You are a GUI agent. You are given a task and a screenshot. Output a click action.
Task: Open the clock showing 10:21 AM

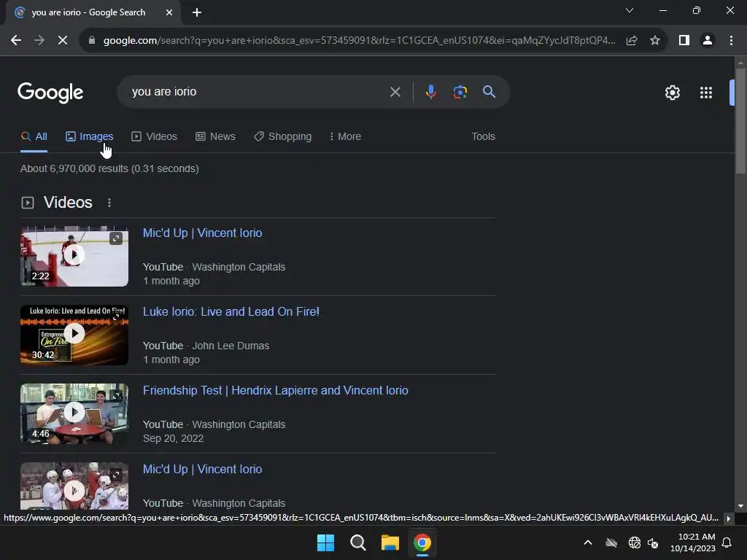tap(693, 542)
